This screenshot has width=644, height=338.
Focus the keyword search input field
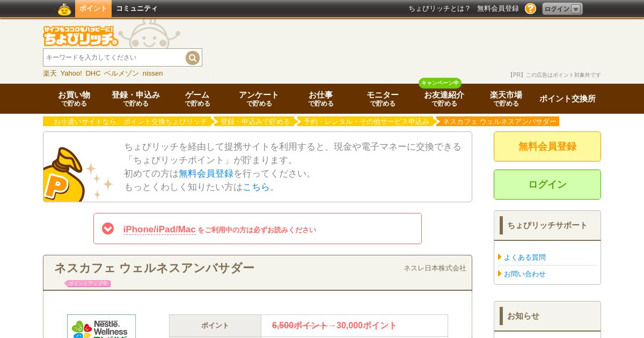click(114, 57)
